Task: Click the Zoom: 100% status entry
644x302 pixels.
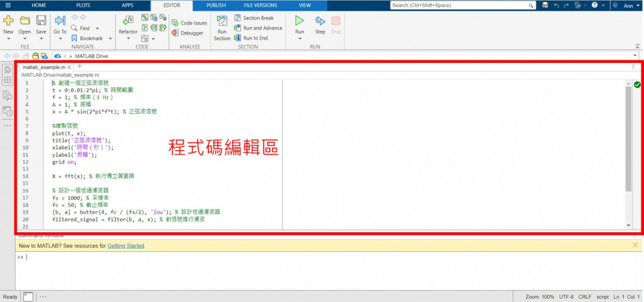Action: pos(540,297)
